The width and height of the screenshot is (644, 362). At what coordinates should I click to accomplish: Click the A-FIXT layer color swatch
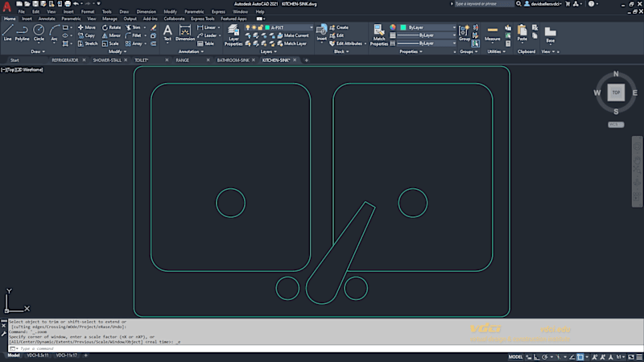(267, 27)
